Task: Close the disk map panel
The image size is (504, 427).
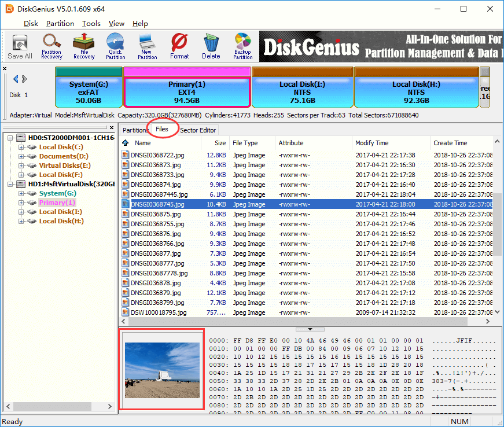Action: click(5, 69)
